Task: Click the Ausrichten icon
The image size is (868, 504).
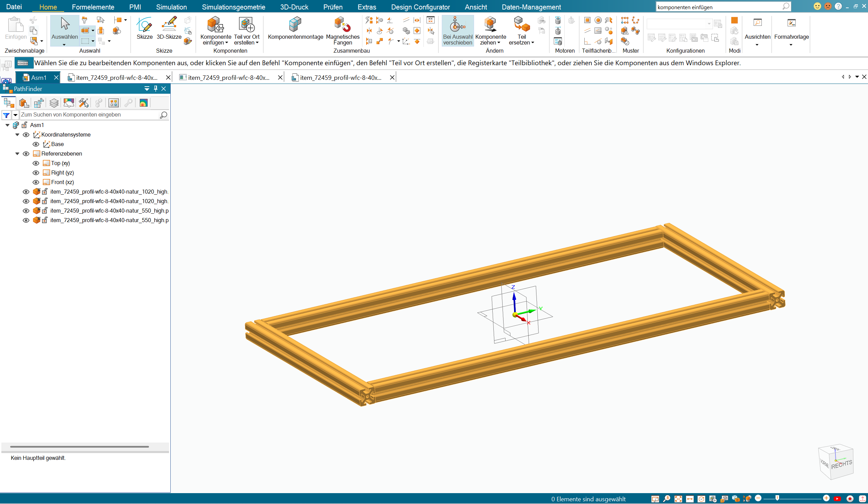Action: coord(757,23)
